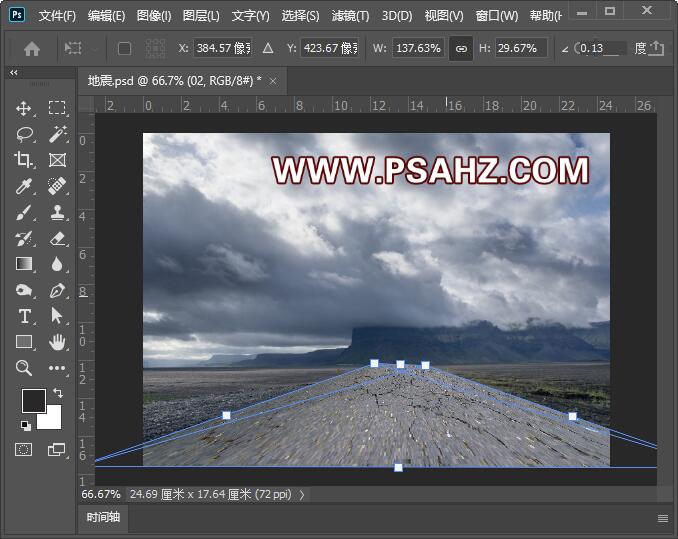
Task: Select the Eyedropper tool
Action: click(x=23, y=186)
